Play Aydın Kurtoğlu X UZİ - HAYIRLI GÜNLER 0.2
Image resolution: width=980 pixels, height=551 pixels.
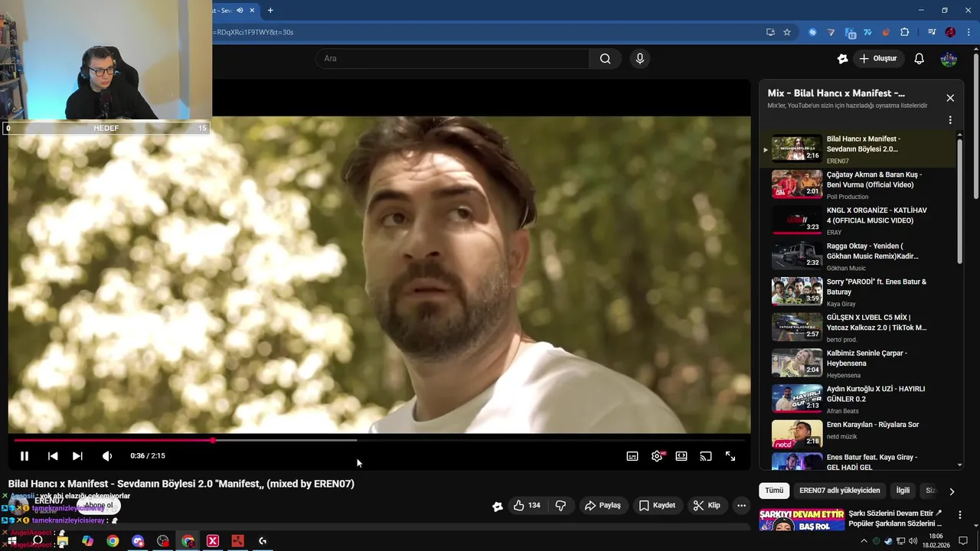pos(857,399)
